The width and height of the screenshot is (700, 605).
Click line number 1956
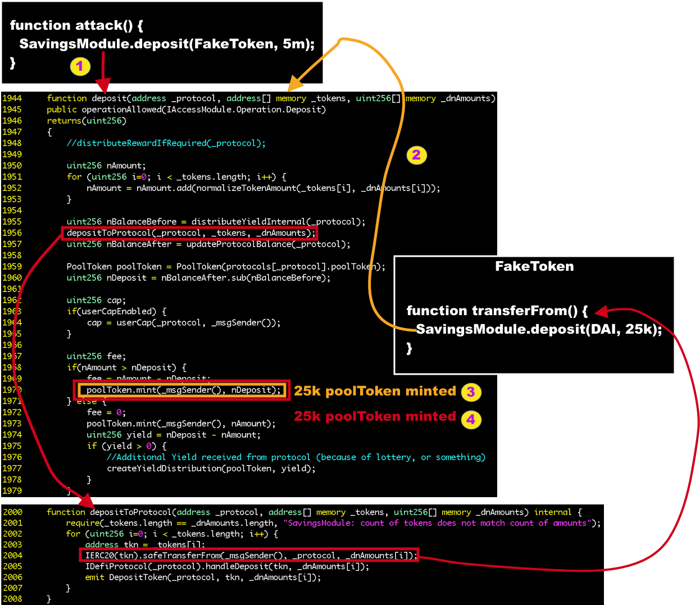click(12, 233)
